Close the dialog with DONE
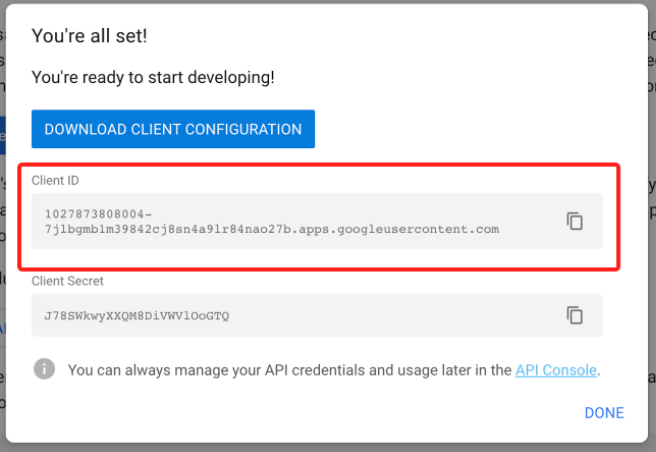656x452 pixels. [604, 413]
